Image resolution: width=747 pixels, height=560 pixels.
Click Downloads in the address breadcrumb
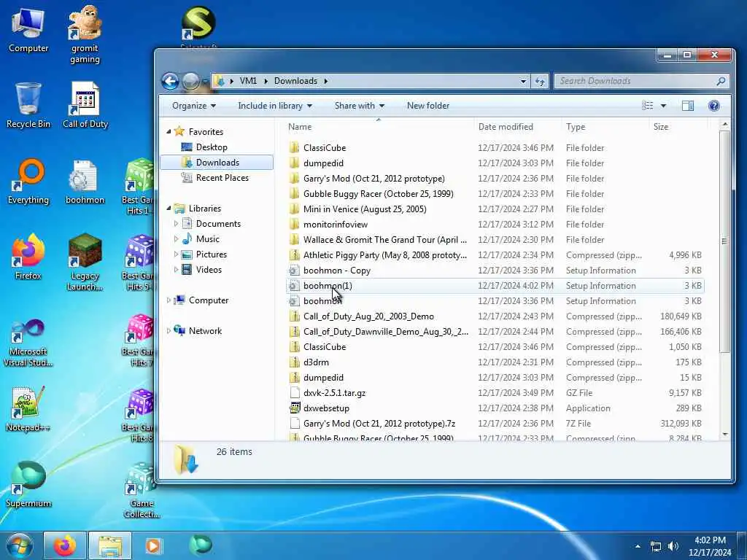(x=295, y=81)
